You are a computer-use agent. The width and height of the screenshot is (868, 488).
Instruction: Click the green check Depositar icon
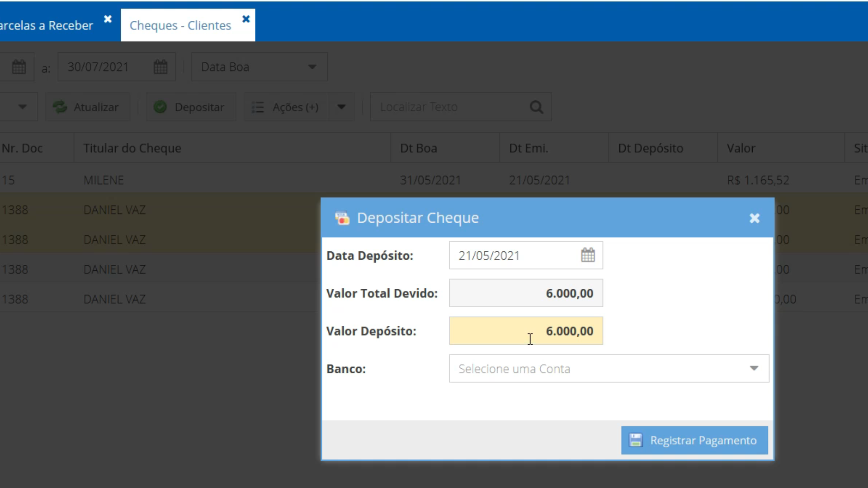pyautogui.click(x=160, y=107)
